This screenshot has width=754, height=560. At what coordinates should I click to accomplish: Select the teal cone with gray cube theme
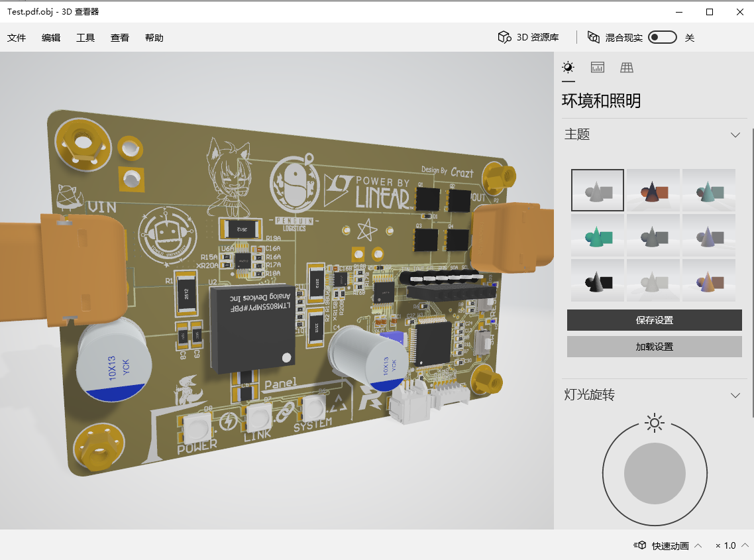[x=709, y=190]
